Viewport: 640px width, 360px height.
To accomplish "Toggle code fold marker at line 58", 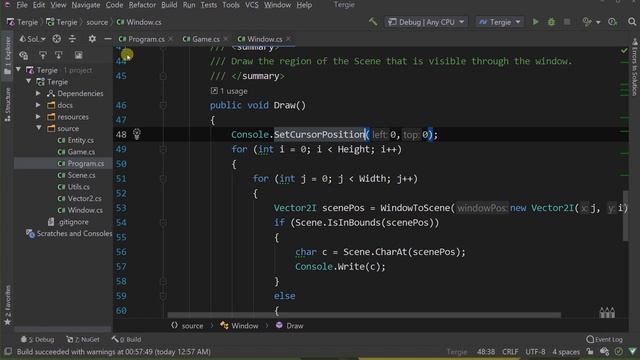I will [163, 281].
